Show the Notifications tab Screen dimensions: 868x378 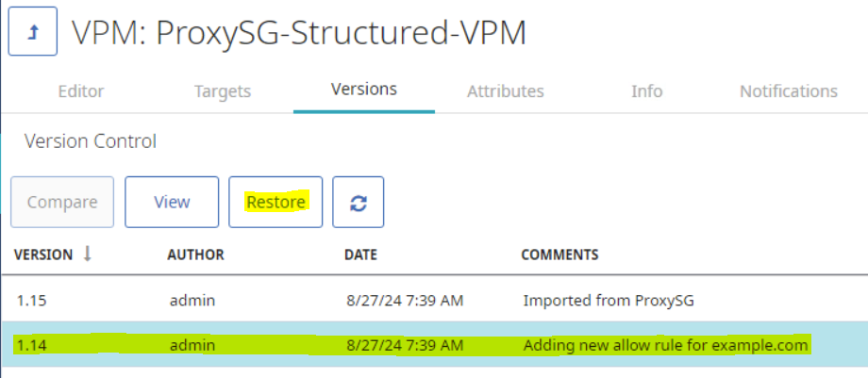point(789,91)
